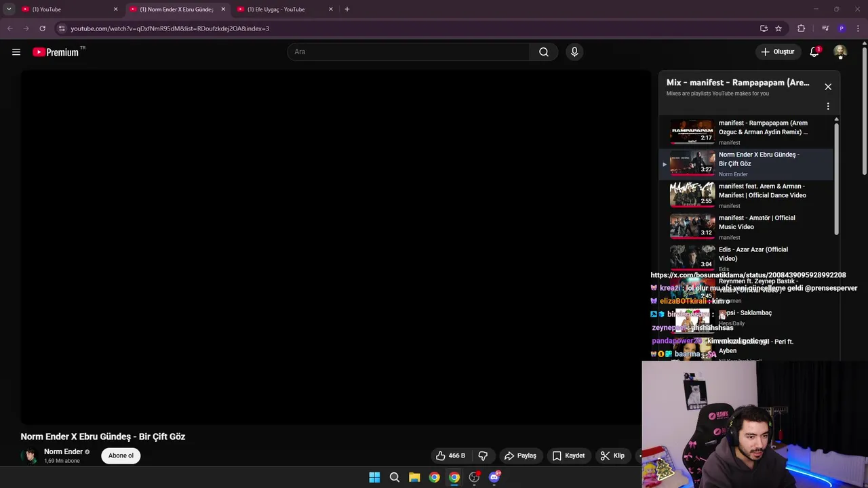This screenshot has width=868, height=488.
Task: Open Windows taskbar search
Action: coord(394,478)
